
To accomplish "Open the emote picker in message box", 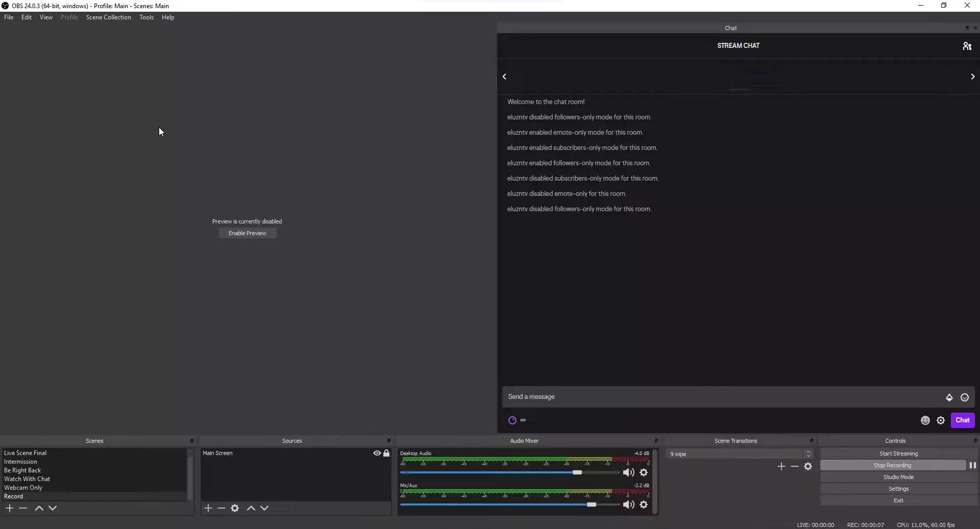I will [964, 397].
